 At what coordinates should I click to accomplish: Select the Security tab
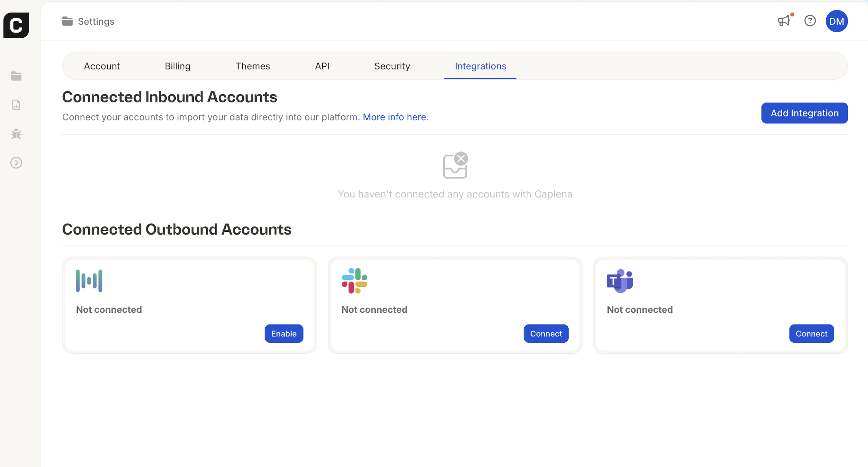[x=392, y=66]
